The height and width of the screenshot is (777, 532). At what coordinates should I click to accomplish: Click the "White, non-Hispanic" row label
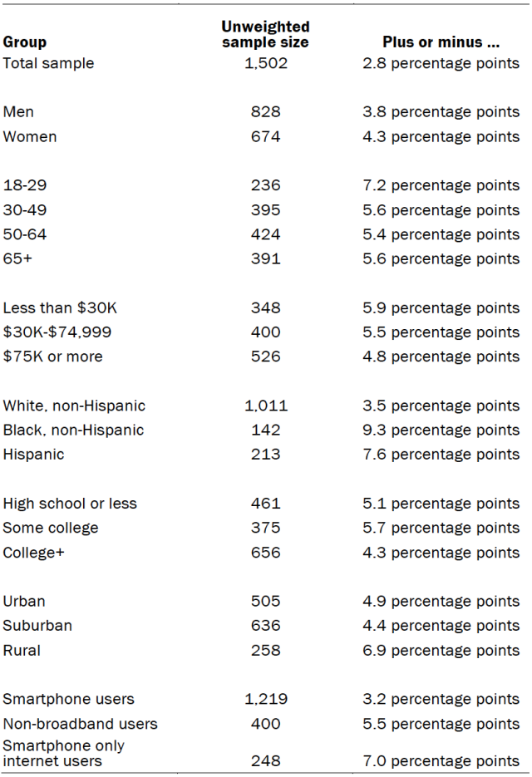click(x=74, y=406)
